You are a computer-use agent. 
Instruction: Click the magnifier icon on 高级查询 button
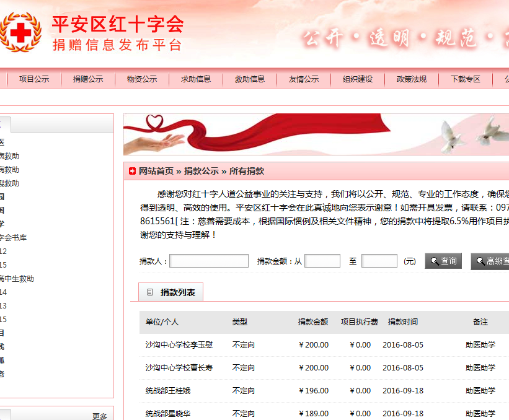point(480,261)
